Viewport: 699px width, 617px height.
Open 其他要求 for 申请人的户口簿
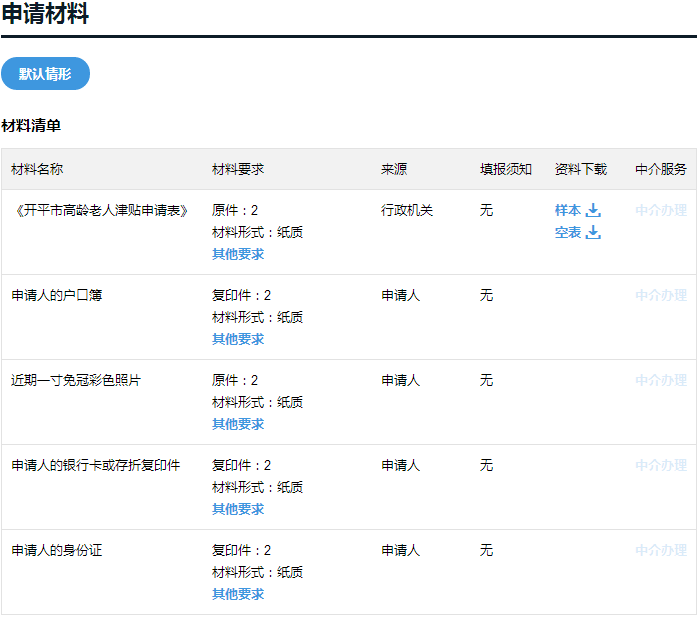tap(238, 339)
